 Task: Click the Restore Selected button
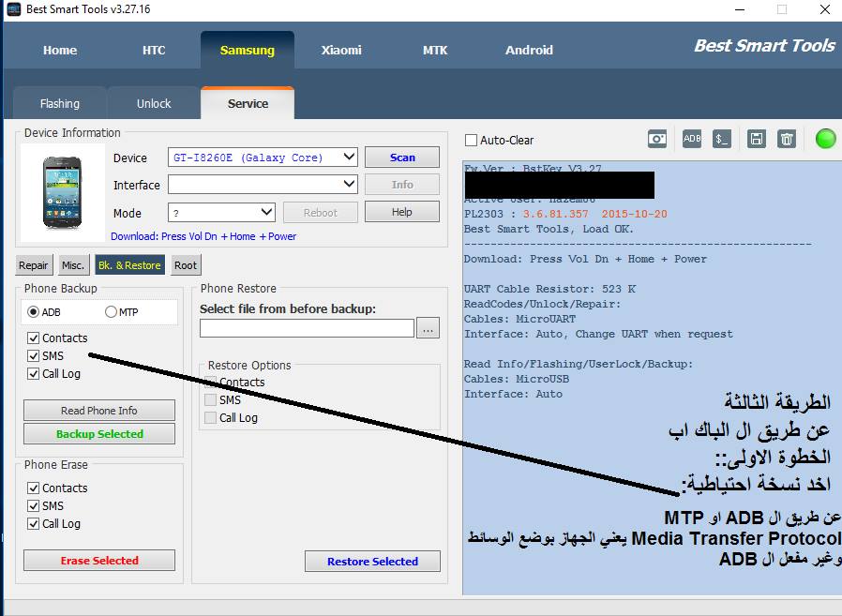(x=372, y=562)
